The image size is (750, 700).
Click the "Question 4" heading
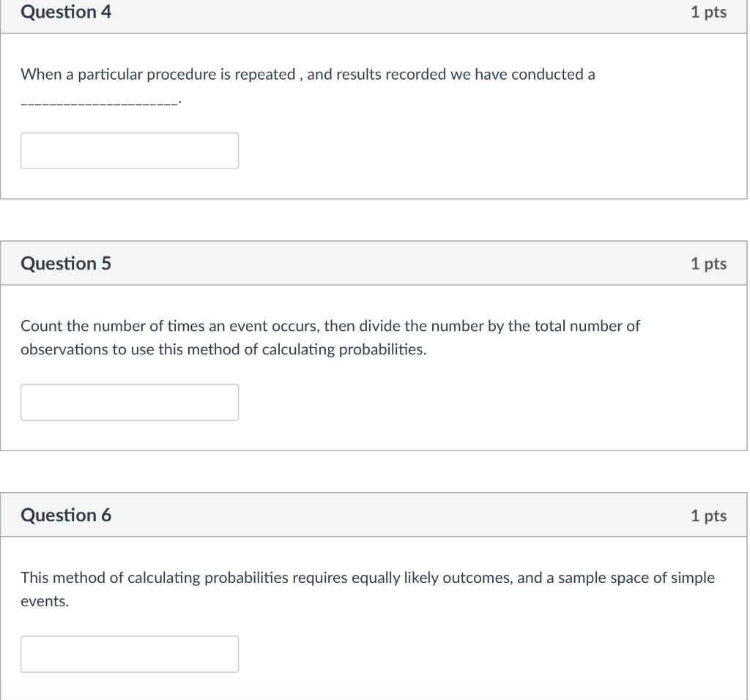(67, 12)
